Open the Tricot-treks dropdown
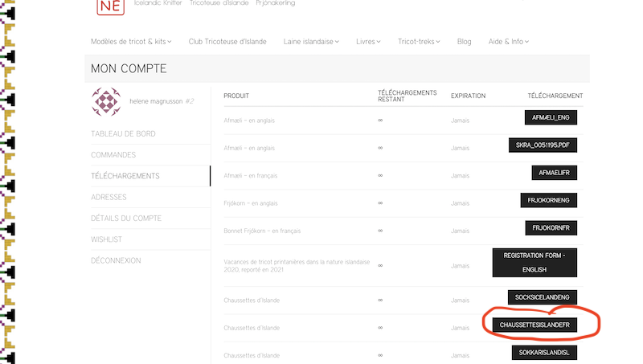The height and width of the screenshot is (364, 643). pos(421,41)
